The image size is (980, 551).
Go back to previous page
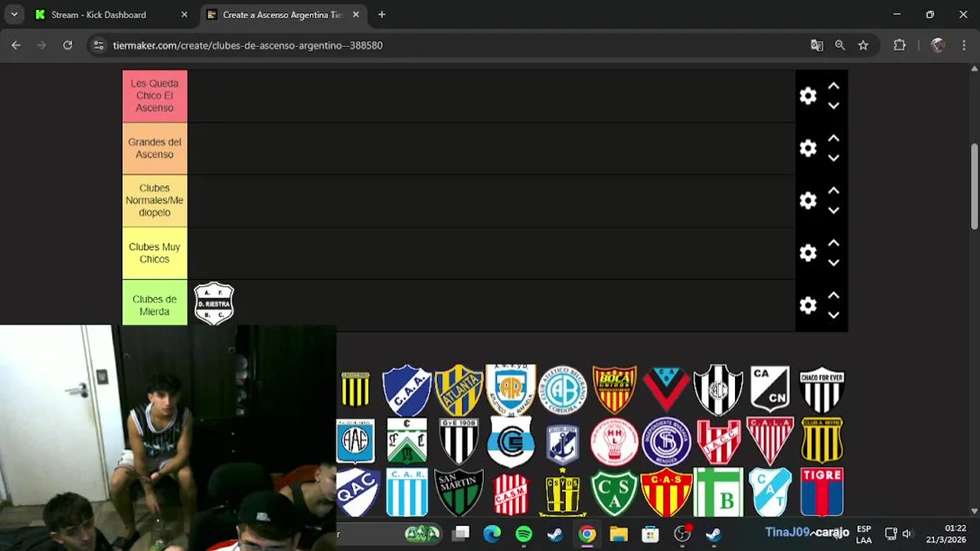(16, 45)
